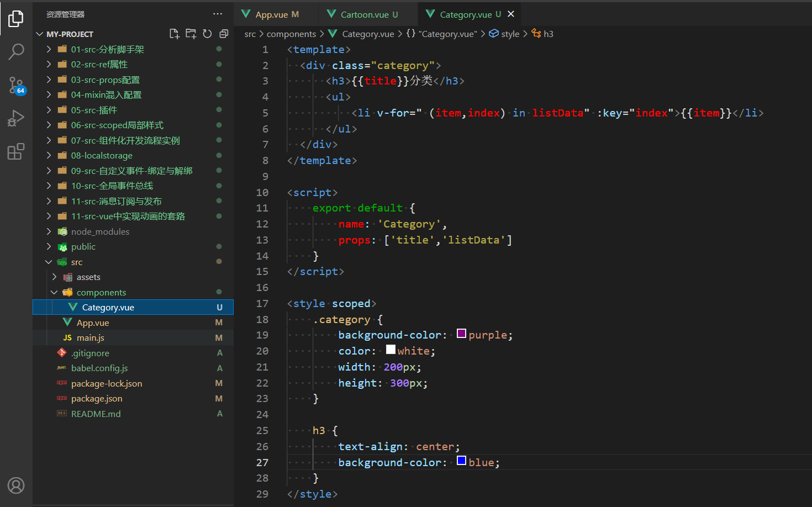
Task: Close the Category.vue editor tab
Action: point(511,14)
